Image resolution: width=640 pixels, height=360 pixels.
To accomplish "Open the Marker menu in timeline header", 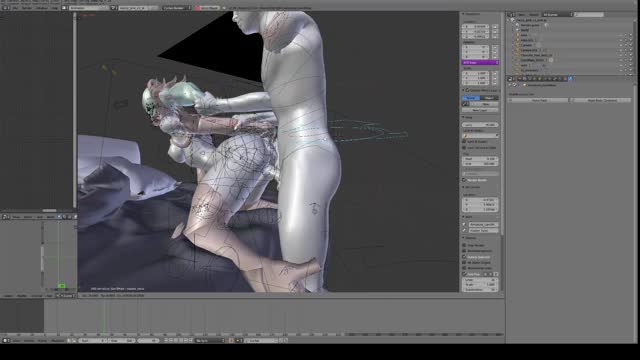I will pos(28,340).
